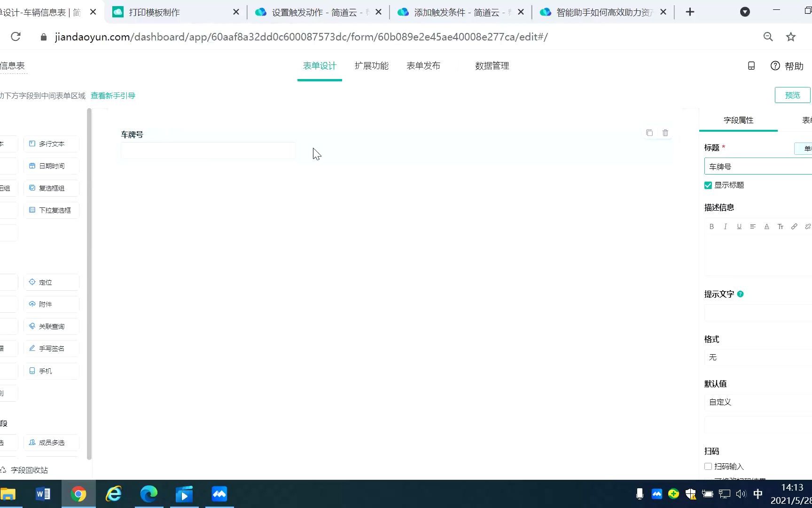This screenshot has width=812, height=508.
Task: Switch to the 数据管理 tab
Action: point(492,66)
